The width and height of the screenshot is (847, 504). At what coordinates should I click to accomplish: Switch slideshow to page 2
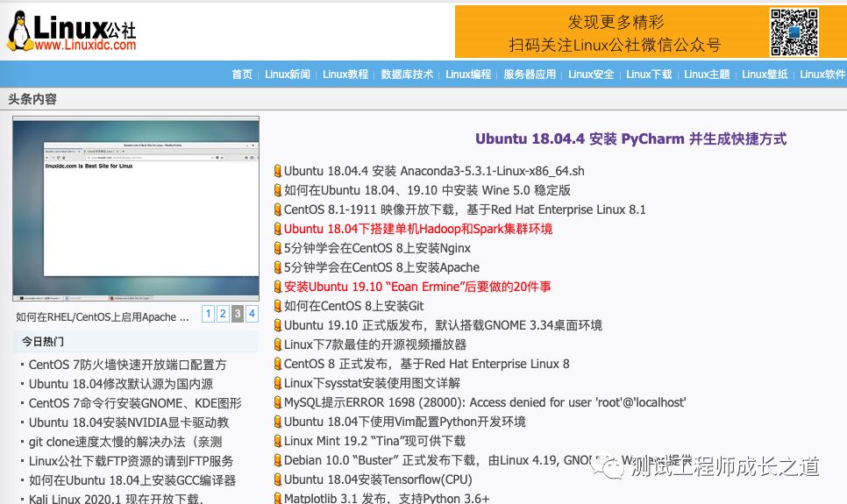pyautogui.click(x=223, y=314)
